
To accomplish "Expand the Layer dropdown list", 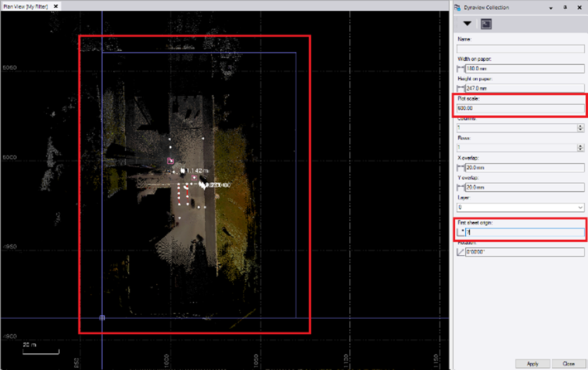I will pos(580,207).
